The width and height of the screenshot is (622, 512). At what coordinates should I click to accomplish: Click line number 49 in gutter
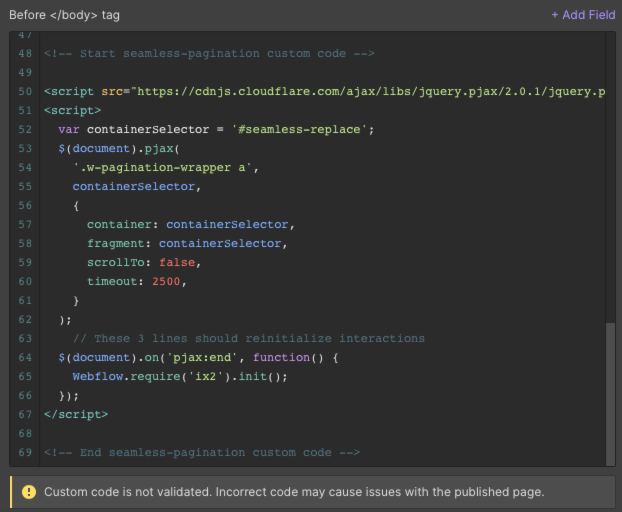point(25,73)
